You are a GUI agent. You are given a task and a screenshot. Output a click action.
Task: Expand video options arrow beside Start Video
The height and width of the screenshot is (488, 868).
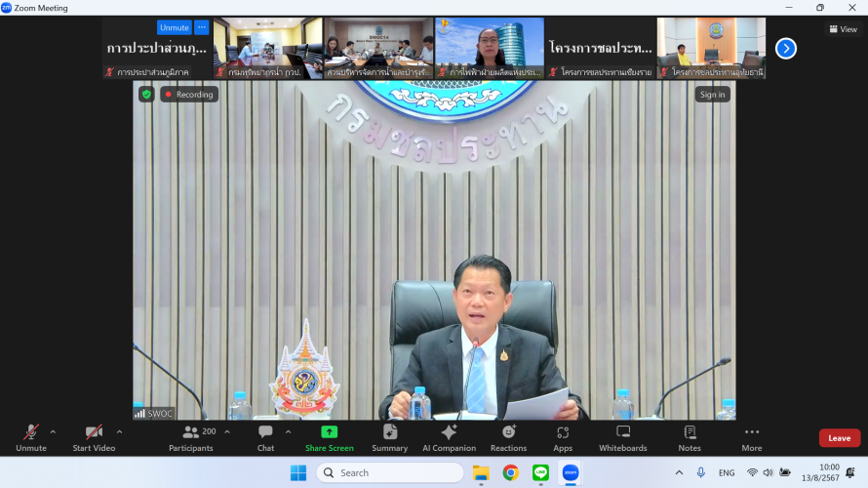click(119, 432)
